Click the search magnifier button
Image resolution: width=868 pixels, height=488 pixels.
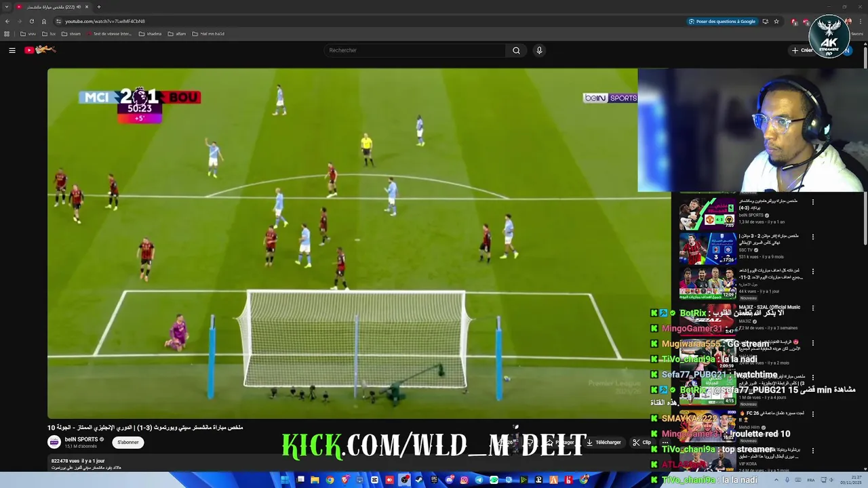(x=516, y=50)
